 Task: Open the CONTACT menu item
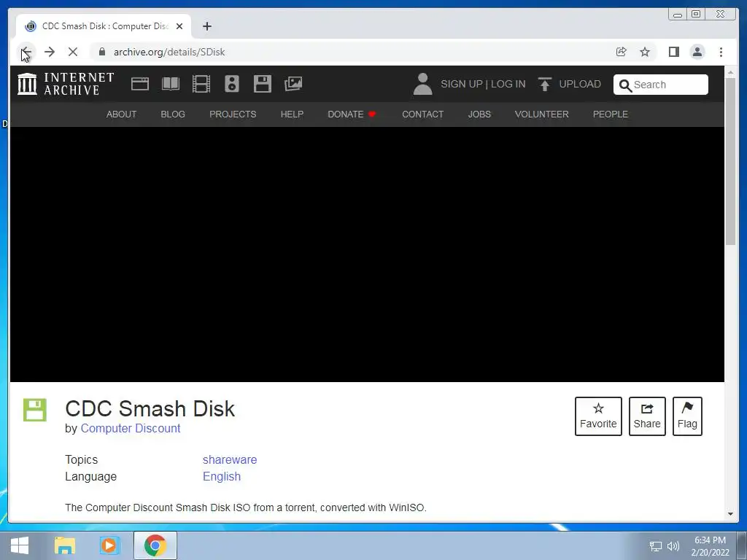(423, 114)
